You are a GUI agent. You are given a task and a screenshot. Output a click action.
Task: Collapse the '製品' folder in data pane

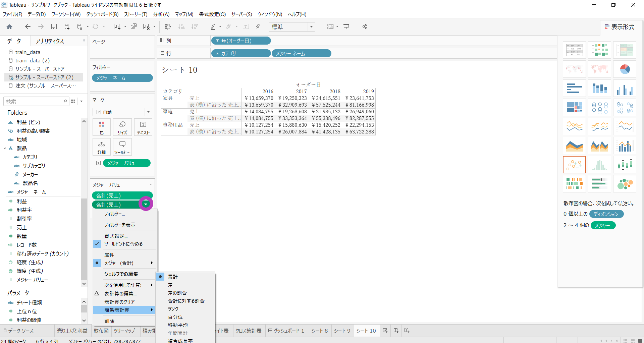point(5,148)
